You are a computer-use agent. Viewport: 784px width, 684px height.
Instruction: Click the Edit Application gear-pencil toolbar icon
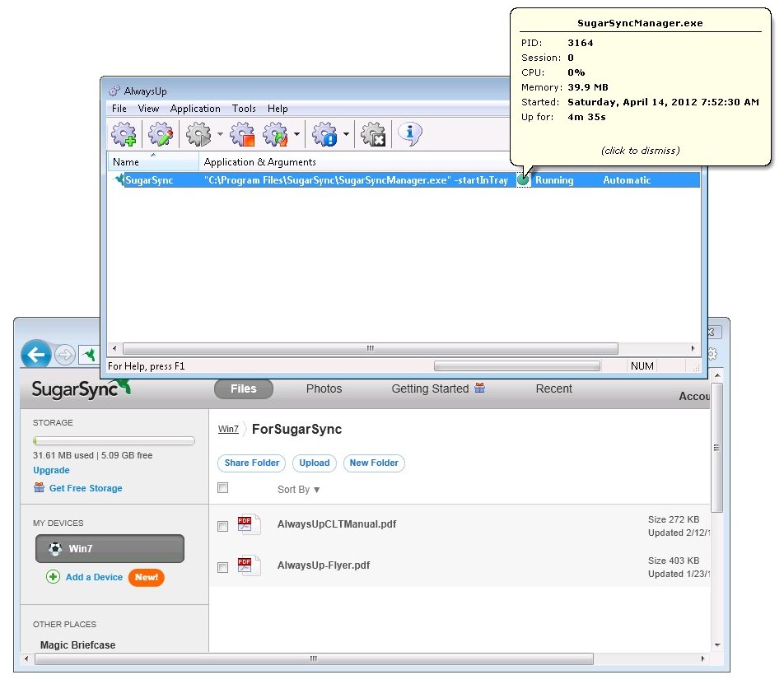[161, 134]
